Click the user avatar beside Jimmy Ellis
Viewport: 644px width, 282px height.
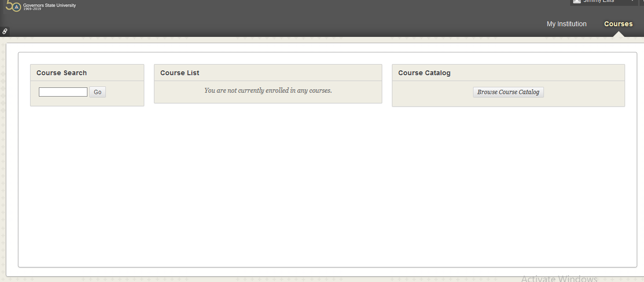(576, 1)
